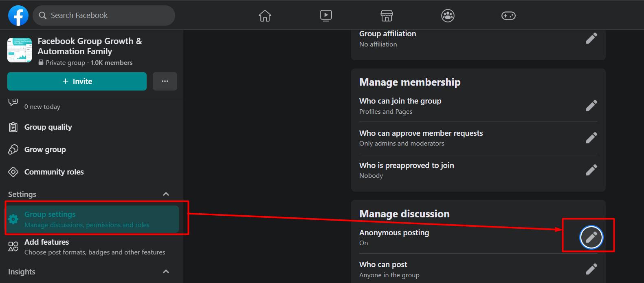This screenshot has width=644, height=283.
Task: Click the search magnifier icon
Action: click(x=43, y=15)
